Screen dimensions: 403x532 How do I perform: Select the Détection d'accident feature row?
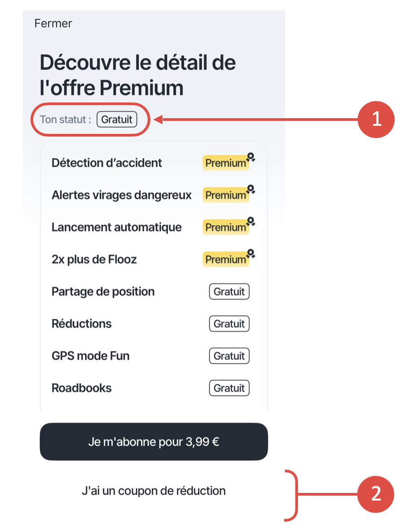pos(154,163)
